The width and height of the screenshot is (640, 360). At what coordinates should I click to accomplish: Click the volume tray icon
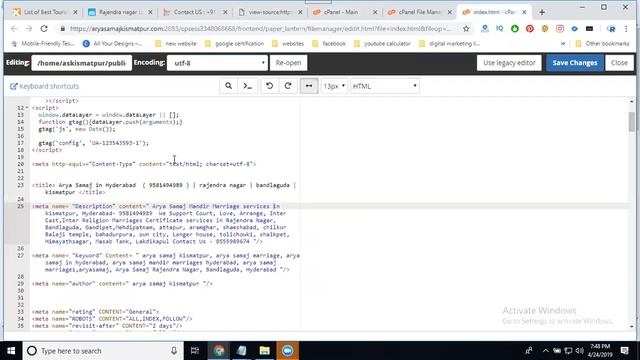(580, 351)
